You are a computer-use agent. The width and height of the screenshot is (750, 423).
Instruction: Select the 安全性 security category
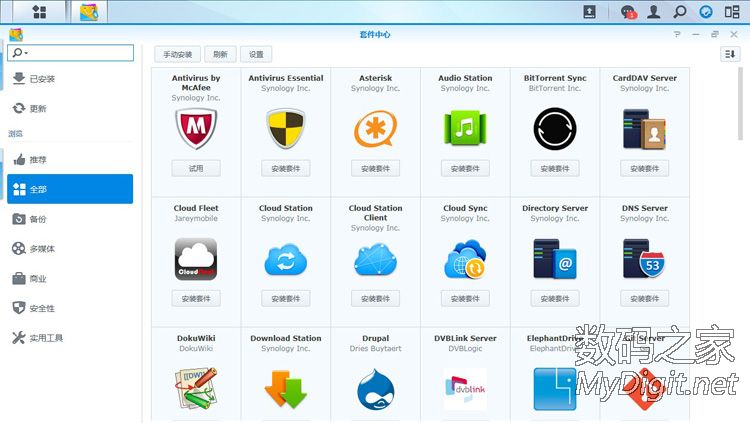click(x=70, y=308)
